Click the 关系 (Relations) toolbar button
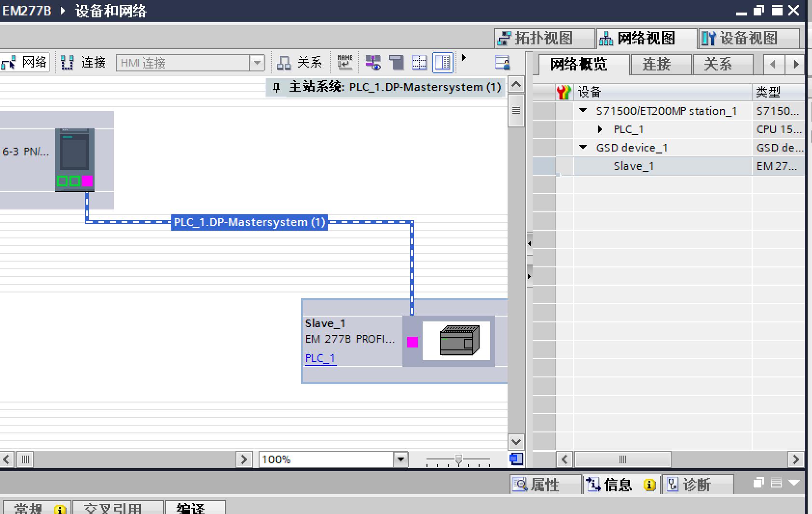The height and width of the screenshot is (514, 812). click(x=300, y=62)
